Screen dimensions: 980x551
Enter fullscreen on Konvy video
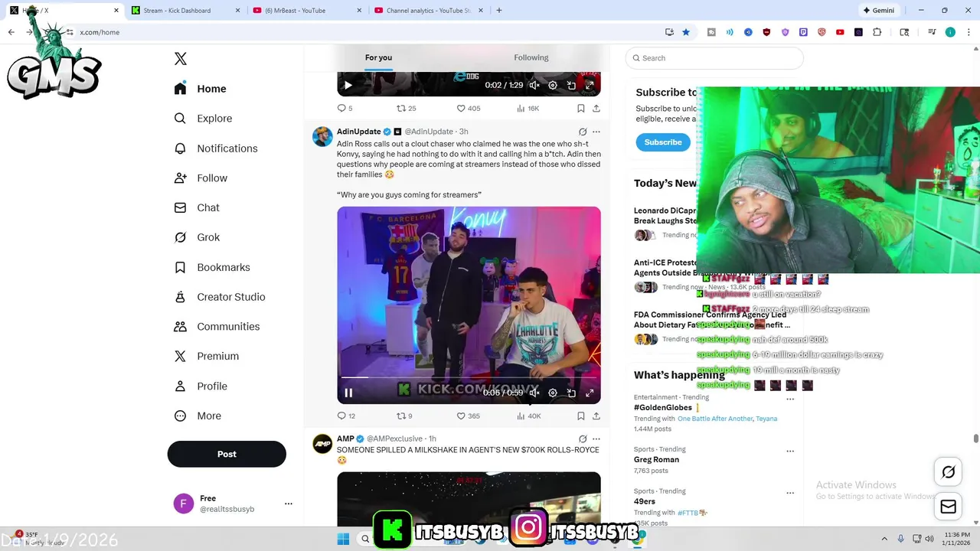(590, 393)
